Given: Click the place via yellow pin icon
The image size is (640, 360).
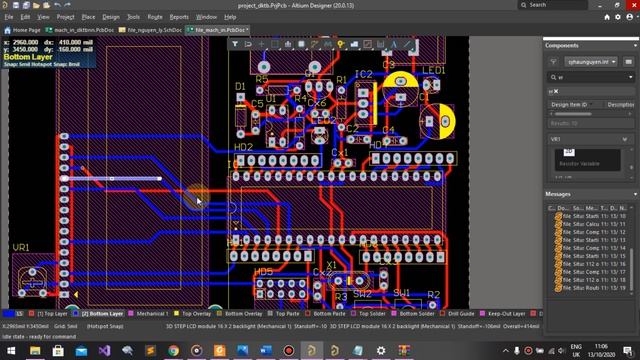Looking at the screenshot, I should point(341,44).
